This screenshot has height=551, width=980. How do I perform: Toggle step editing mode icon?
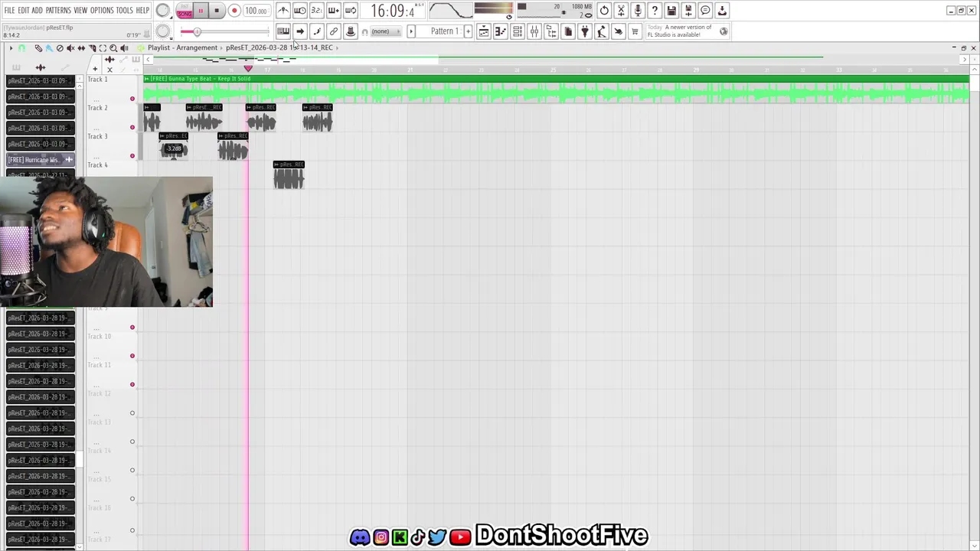point(317,31)
